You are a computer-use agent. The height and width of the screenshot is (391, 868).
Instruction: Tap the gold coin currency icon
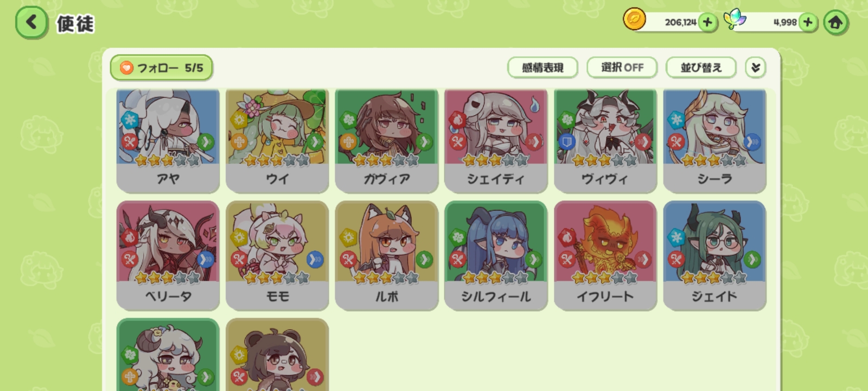point(634,20)
